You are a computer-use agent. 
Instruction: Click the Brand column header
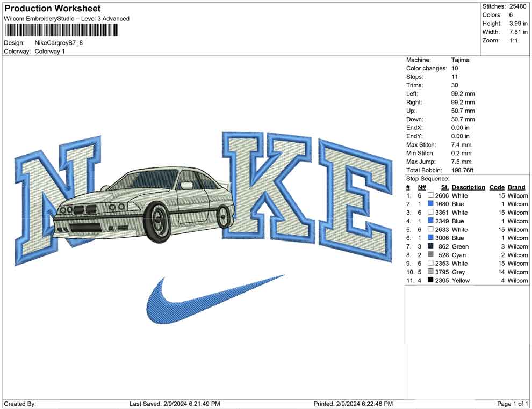click(516, 187)
